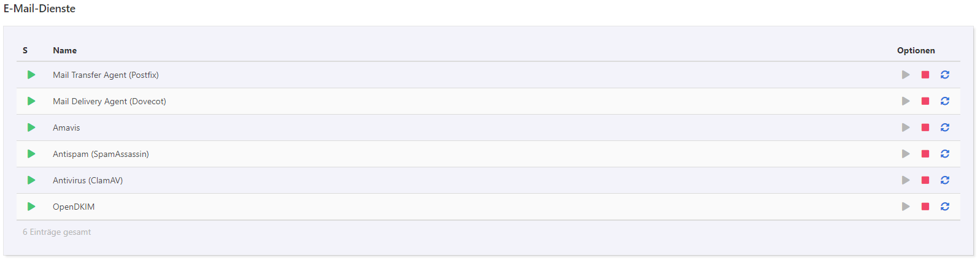Start the Amavis service with gray play icon
This screenshot has height=263, width=980.
coord(906,128)
